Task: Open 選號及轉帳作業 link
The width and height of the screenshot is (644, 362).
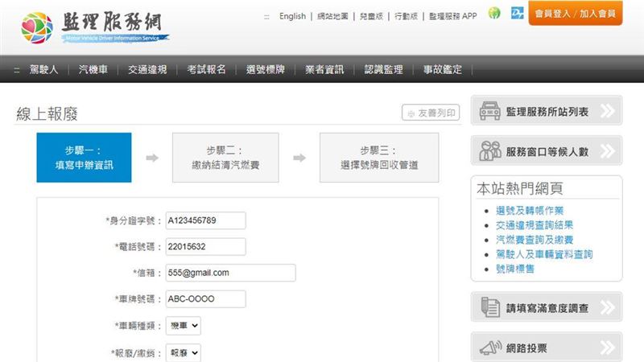Action: click(x=530, y=211)
